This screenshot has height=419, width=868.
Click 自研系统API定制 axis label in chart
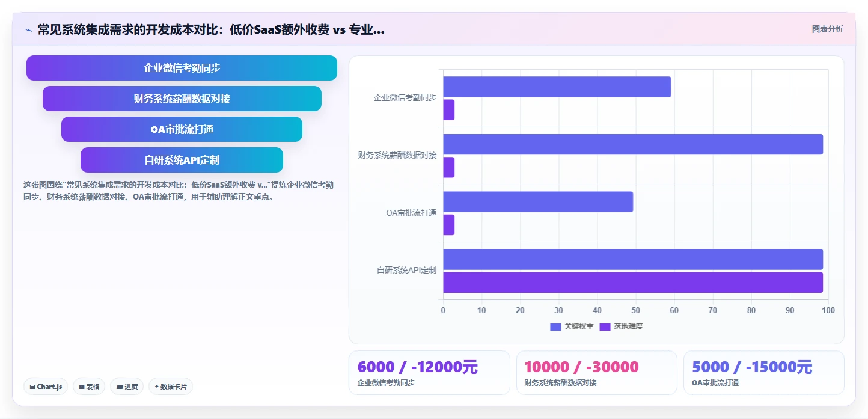(x=407, y=271)
